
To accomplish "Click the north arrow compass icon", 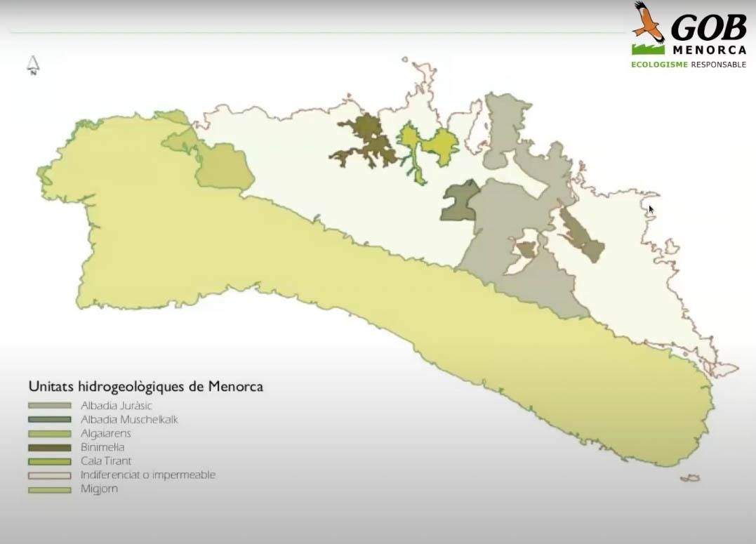I will pyautogui.click(x=33, y=65).
